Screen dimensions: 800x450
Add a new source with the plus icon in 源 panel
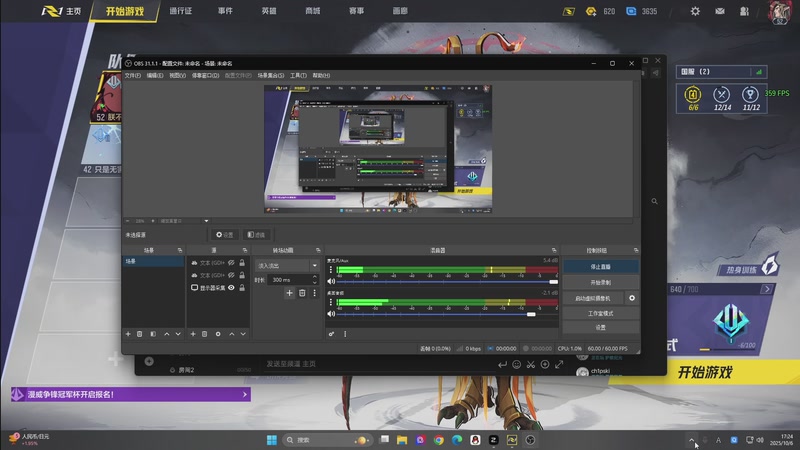(x=193, y=334)
